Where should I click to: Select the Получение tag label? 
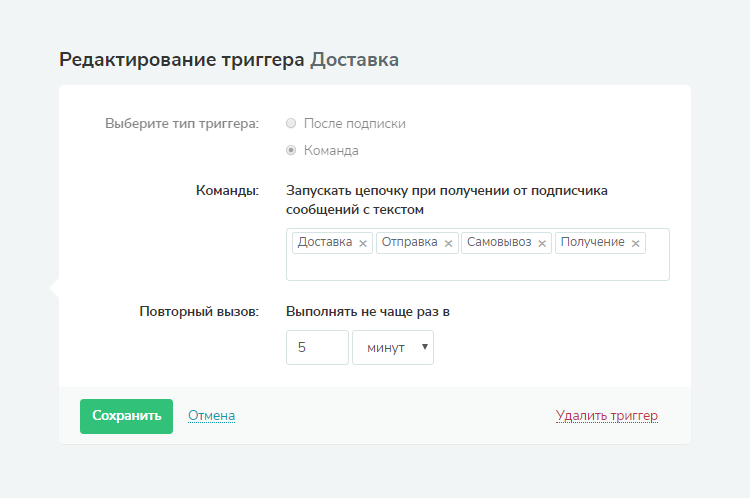[593, 242]
